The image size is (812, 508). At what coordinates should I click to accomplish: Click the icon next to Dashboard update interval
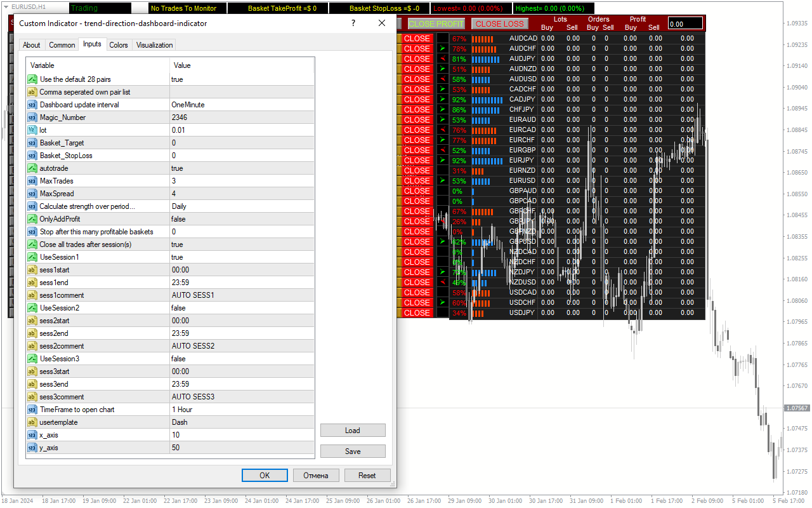tap(32, 105)
